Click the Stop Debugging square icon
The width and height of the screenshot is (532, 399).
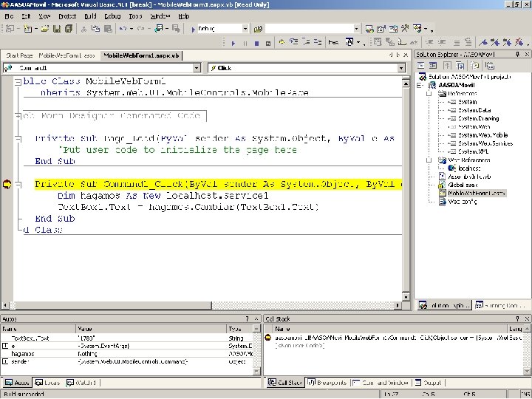257,43
